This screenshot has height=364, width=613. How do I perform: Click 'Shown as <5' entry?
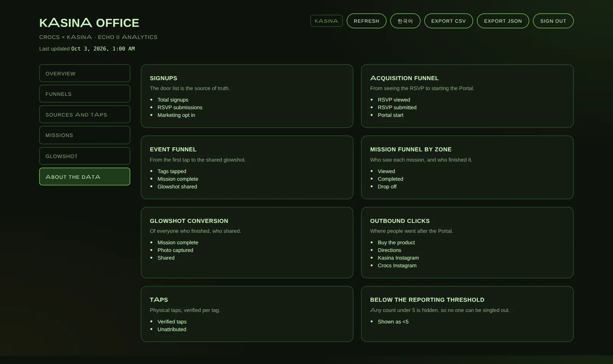[x=393, y=322]
